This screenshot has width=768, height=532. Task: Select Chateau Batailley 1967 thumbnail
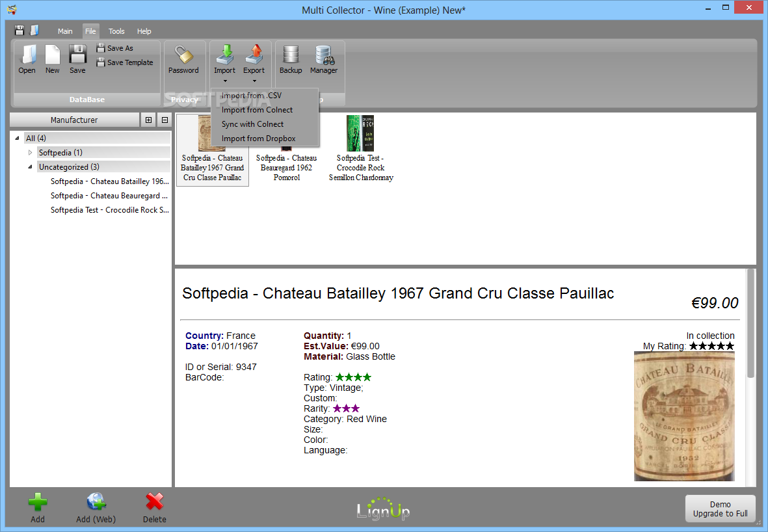(213, 150)
